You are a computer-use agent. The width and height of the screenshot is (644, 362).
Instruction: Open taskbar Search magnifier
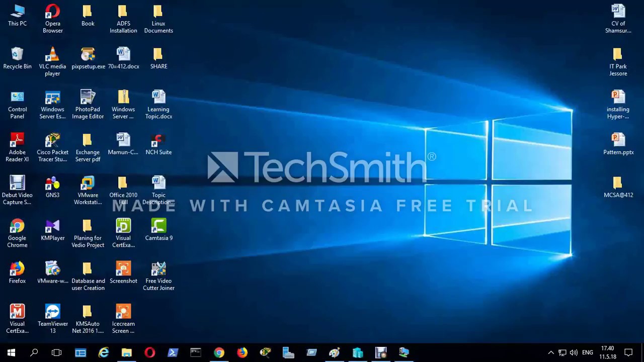point(34,352)
